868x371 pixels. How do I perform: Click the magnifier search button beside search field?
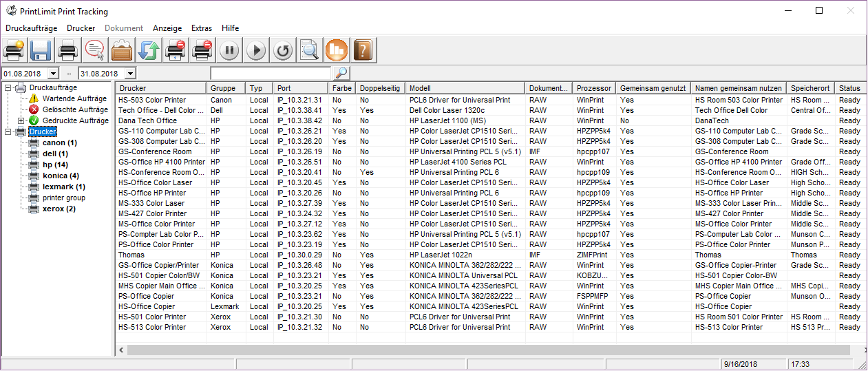(341, 73)
